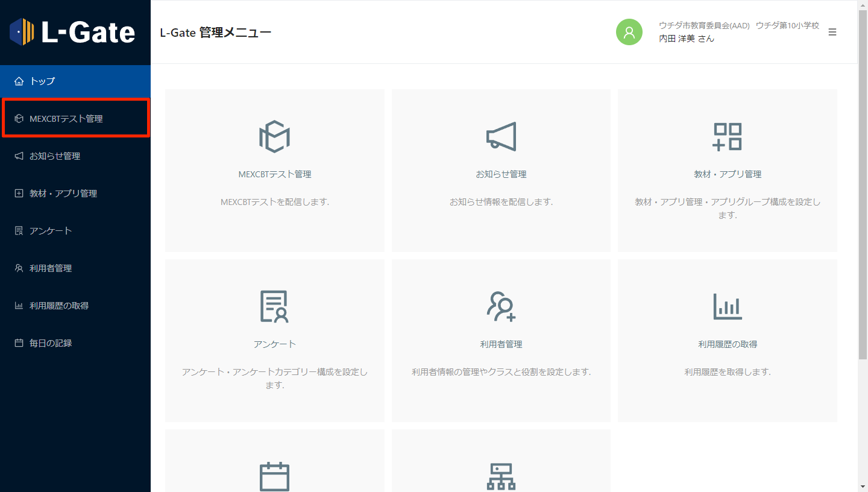Click the large MEXCBT cube icon in card
The image size is (868, 492).
pos(275,136)
